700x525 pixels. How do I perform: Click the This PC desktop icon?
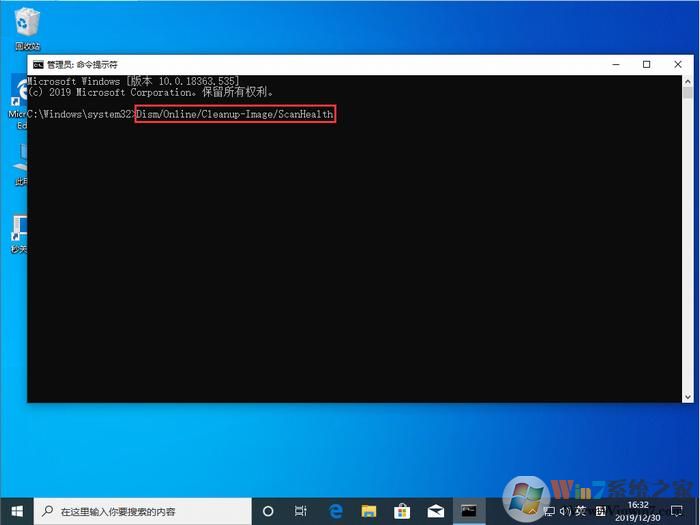[20, 165]
